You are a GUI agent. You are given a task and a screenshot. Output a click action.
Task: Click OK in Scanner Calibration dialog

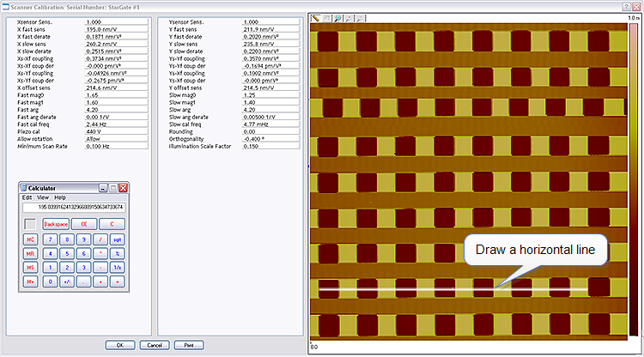(x=120, y=345)
